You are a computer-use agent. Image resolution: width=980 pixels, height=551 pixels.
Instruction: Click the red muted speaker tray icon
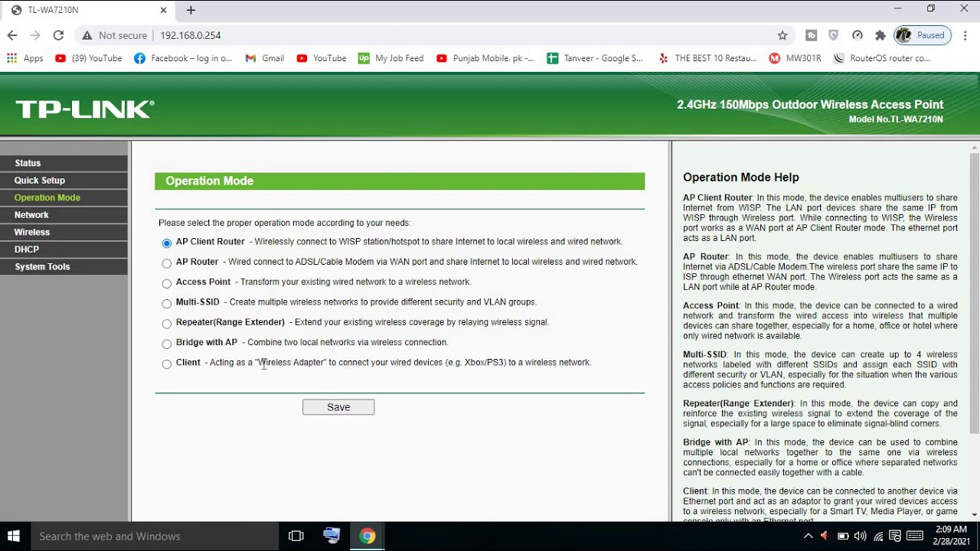pyautogui.click(x=825, y=536)
